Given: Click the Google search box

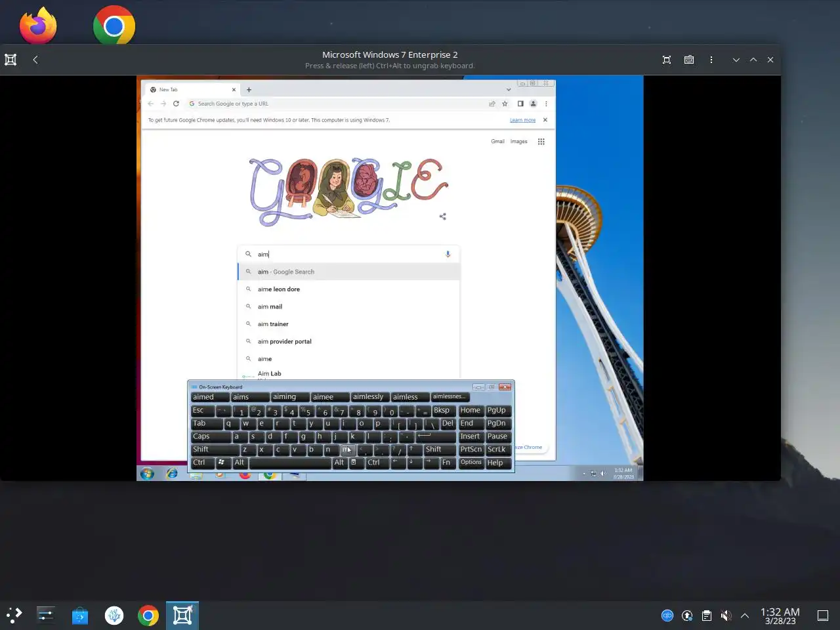Looking at the screenshot, I should tap(348, 254).
